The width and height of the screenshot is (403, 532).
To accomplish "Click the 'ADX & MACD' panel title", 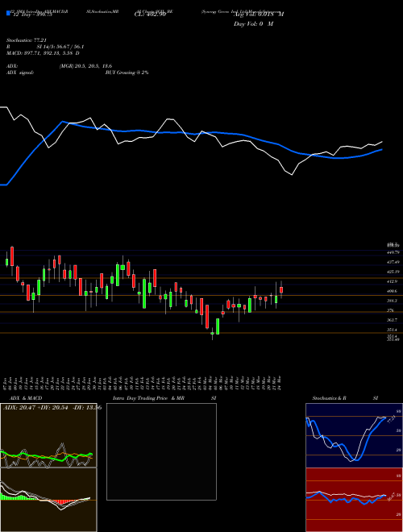I will [26, 398].
